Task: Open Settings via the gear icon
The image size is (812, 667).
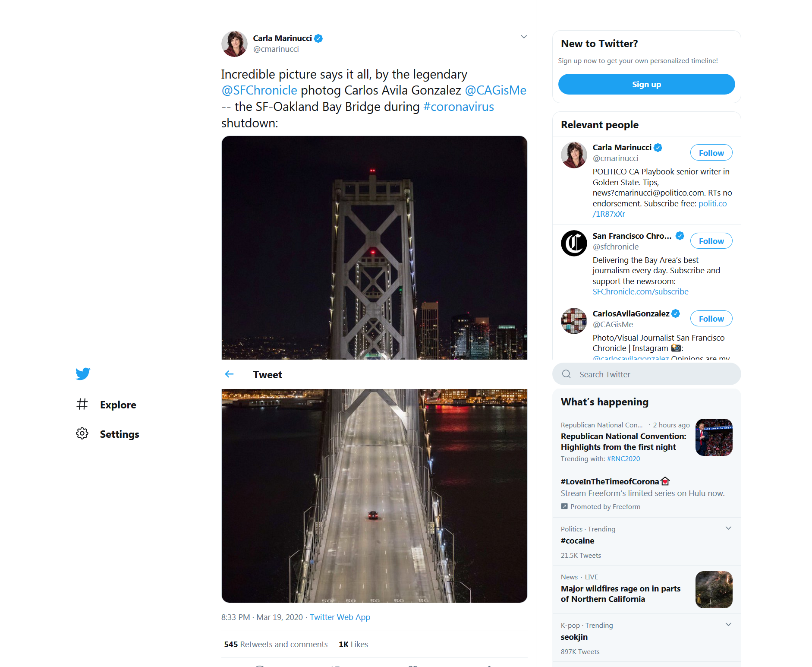Action: (82, 433)
